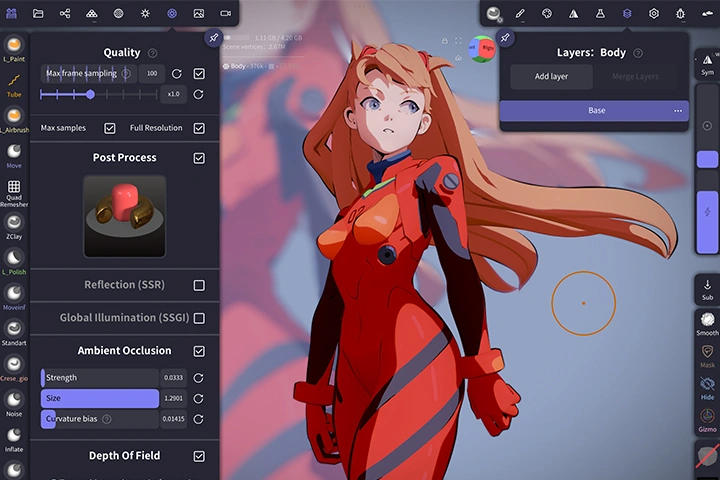This screenshot has height=480, width=720.
Task: Edit the Max frame sampling value 100
Action: pos(152,73)
